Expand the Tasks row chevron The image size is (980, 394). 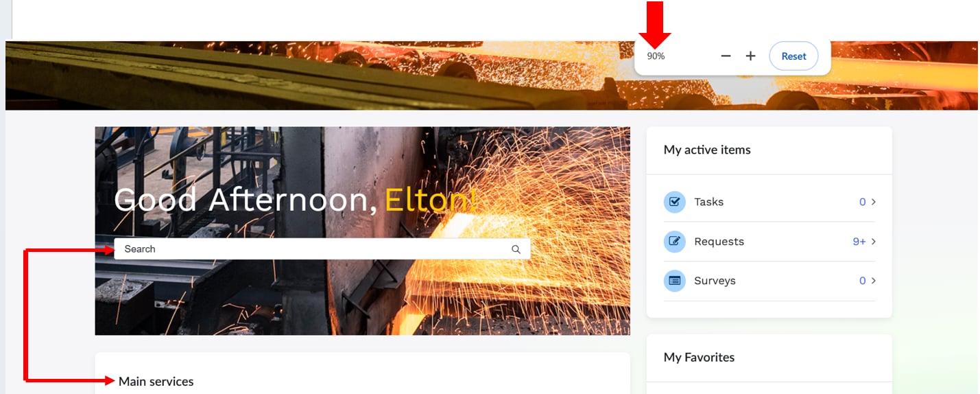tap(873, 202)
